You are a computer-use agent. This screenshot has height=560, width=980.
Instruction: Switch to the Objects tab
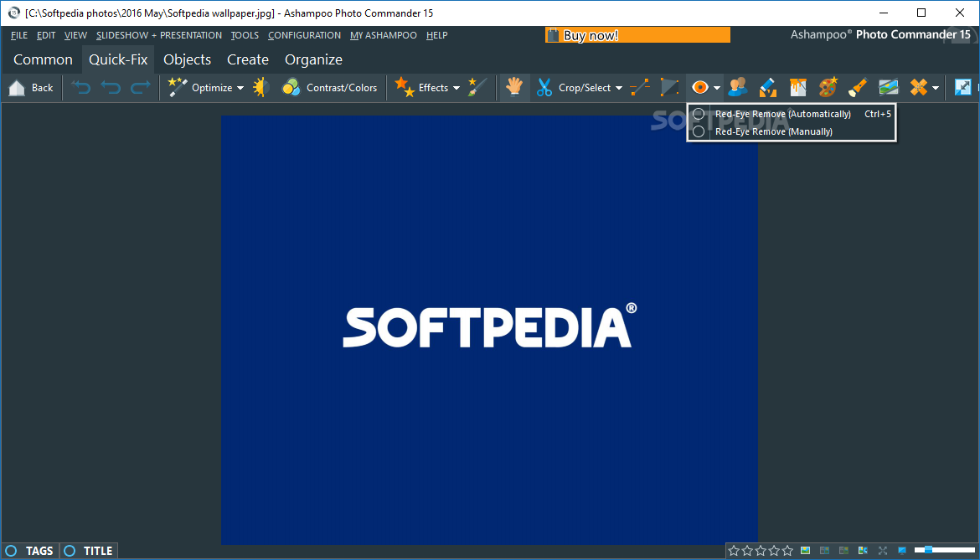click(x=187, y=59)
